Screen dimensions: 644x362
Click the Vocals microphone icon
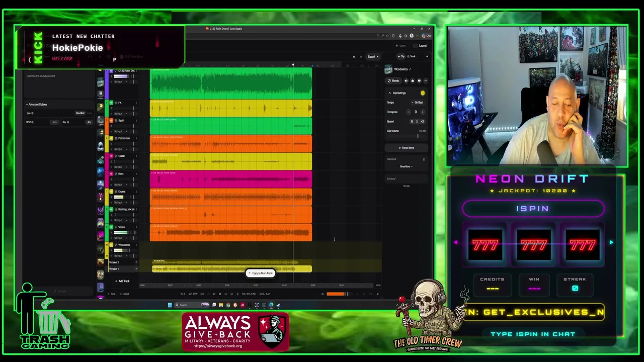pyautogui.click(x=116, y=227)
